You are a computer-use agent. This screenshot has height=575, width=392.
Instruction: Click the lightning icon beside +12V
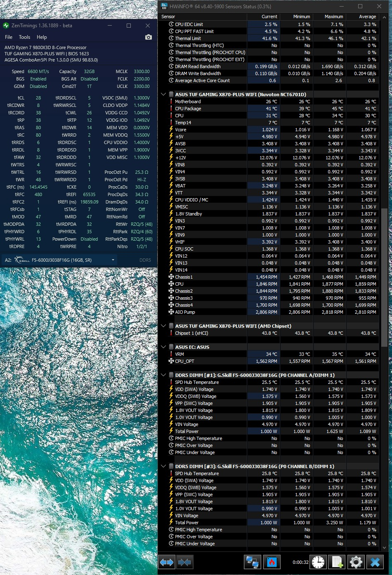(x=171, y=158)
